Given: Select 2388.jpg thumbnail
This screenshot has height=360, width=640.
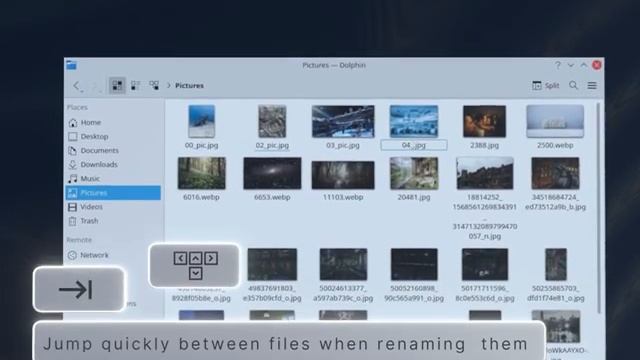Looking at the screenshot, I should (x=484, y=122).
